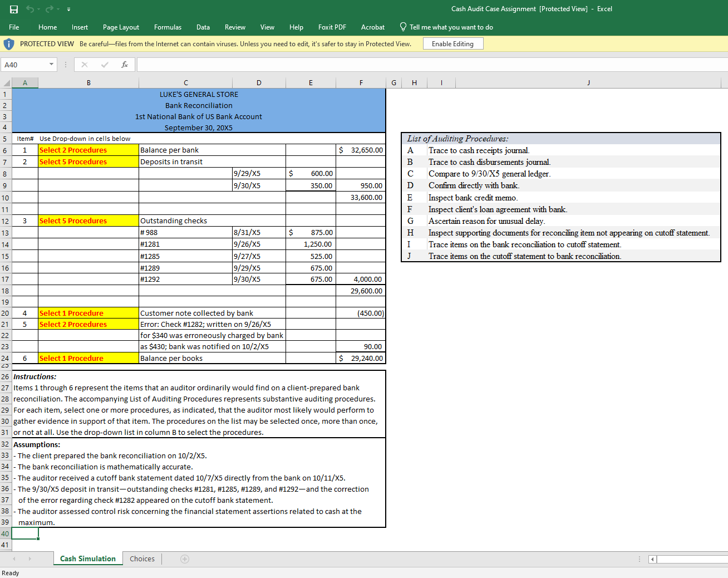Viewport: 728px width, 578px height.
Task: Click the Select All corner triangle
Action: pyautogui.click(x=7, y=83)
